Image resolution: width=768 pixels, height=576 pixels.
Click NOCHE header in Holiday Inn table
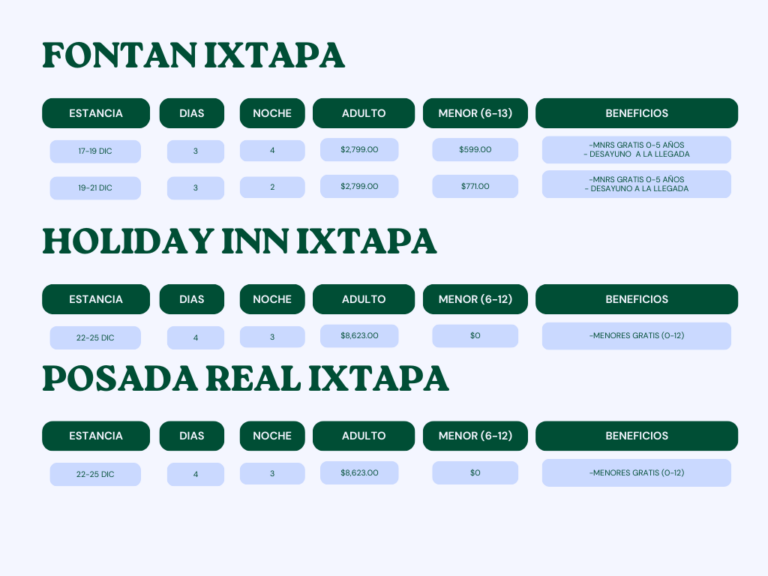click(x=272, y=299)
